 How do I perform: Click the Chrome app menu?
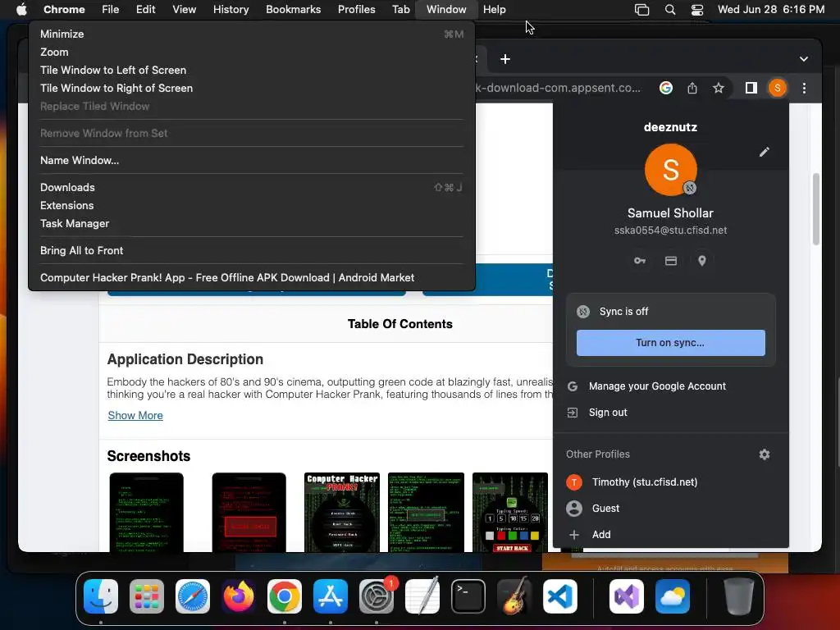[x=64, y=9]
